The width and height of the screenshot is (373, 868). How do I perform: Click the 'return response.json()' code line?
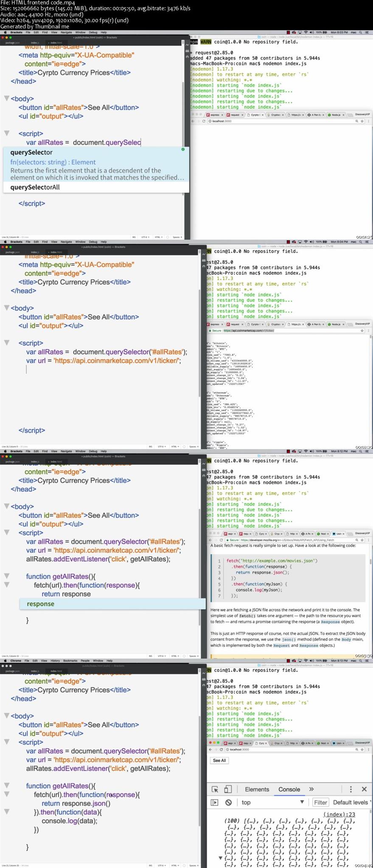click(76, 804)
